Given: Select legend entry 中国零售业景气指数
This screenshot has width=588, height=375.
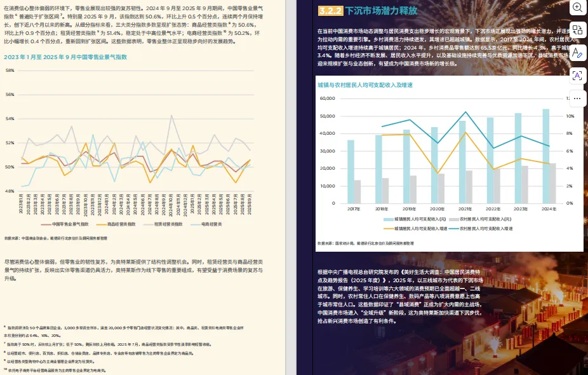Looking at the screenshot, I should pos(65,224).
